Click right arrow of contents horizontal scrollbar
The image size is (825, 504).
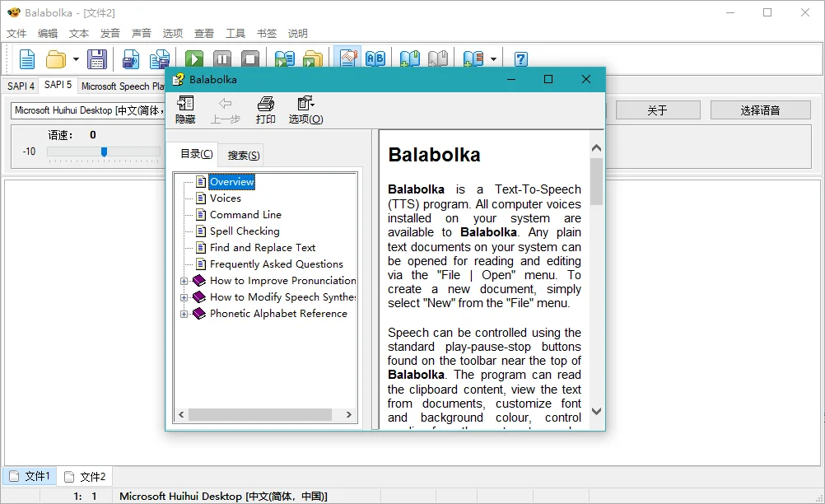coord(349,414)
